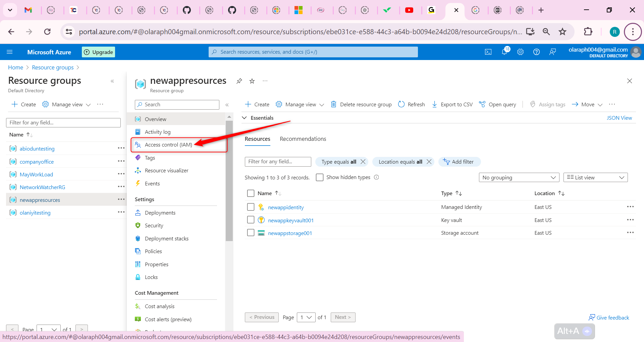Open Activity log menu item

(x=158, y=132)
